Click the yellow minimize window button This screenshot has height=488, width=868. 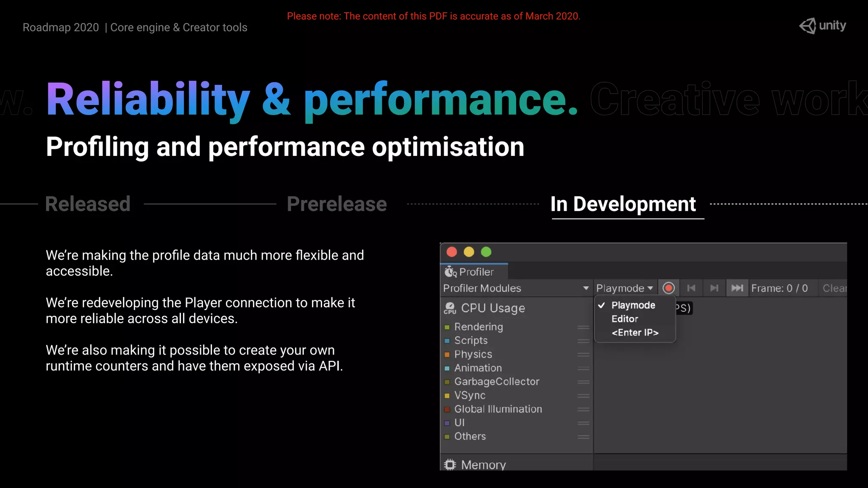click(x=469, y=252)
